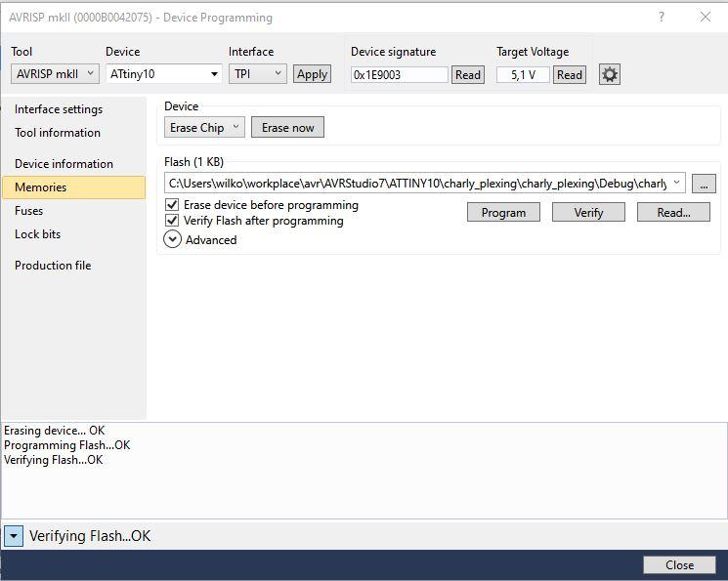This screenshot has height=581, width=728.
Task: Read the target voltage
Action: (570, 75)
